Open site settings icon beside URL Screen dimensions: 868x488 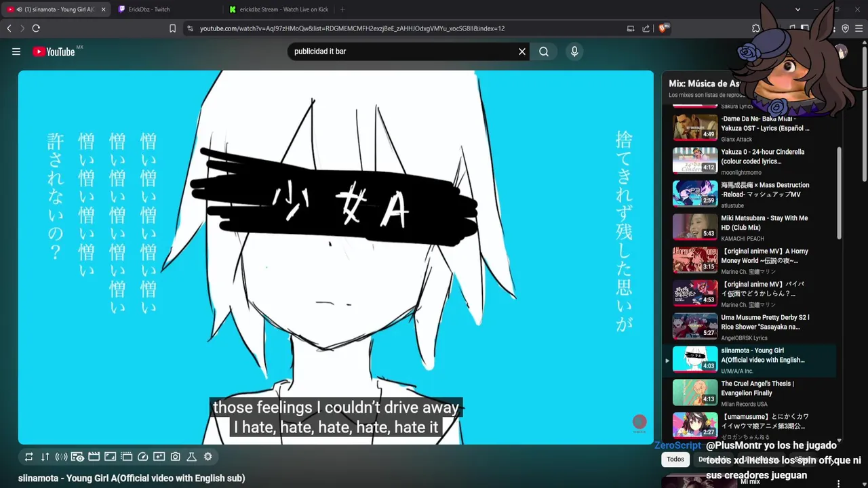coord(190,28)
